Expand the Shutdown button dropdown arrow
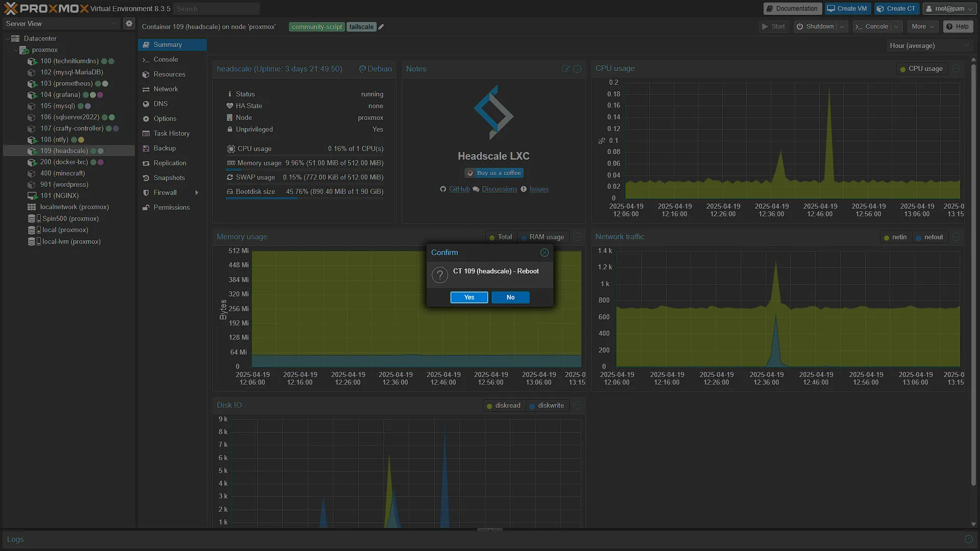 842,27
